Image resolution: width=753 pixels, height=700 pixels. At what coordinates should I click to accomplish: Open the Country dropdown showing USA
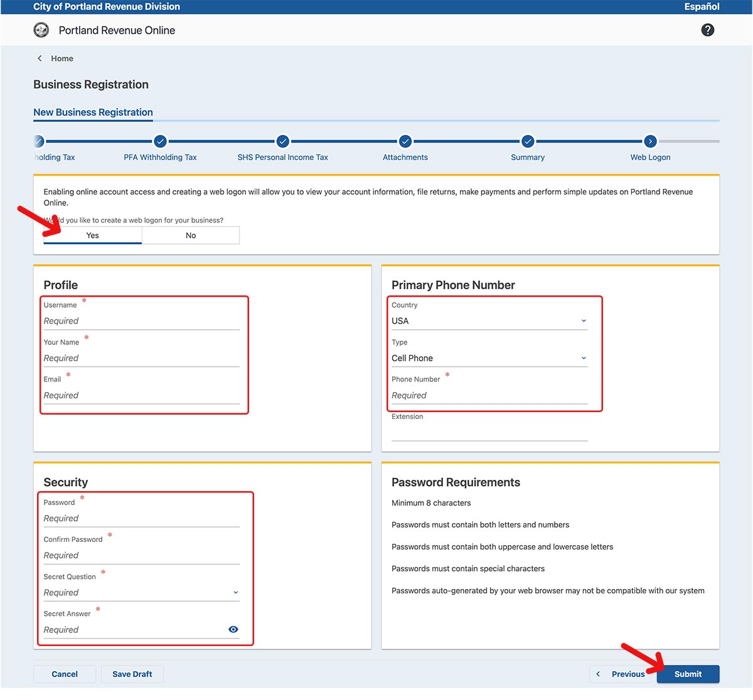point(489,321)
